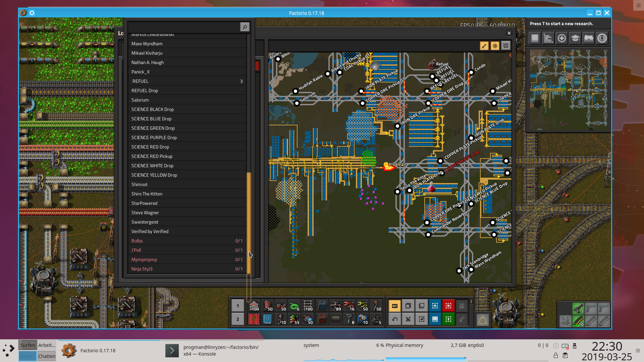Screen dimensions: 644x362
Task: Select the red deconstruction planner in quickbar
Action: pos(254,319)
